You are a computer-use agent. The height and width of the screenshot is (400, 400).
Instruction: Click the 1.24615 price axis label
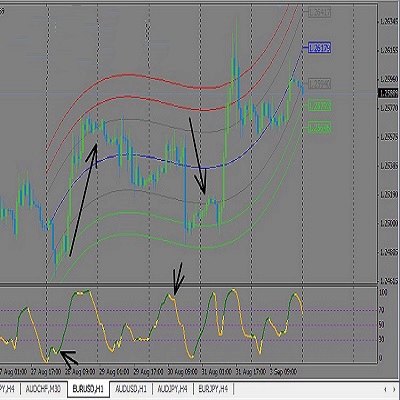389,282
